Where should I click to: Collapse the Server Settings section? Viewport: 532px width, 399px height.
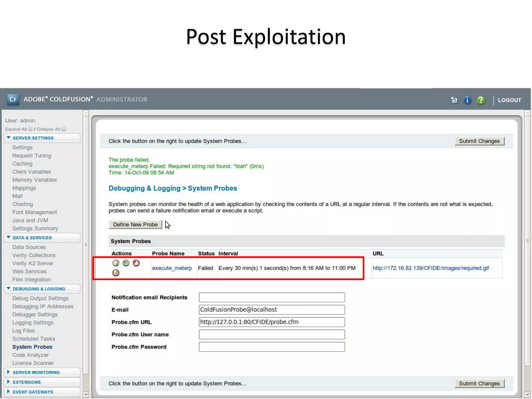click(x=42, y=138)
